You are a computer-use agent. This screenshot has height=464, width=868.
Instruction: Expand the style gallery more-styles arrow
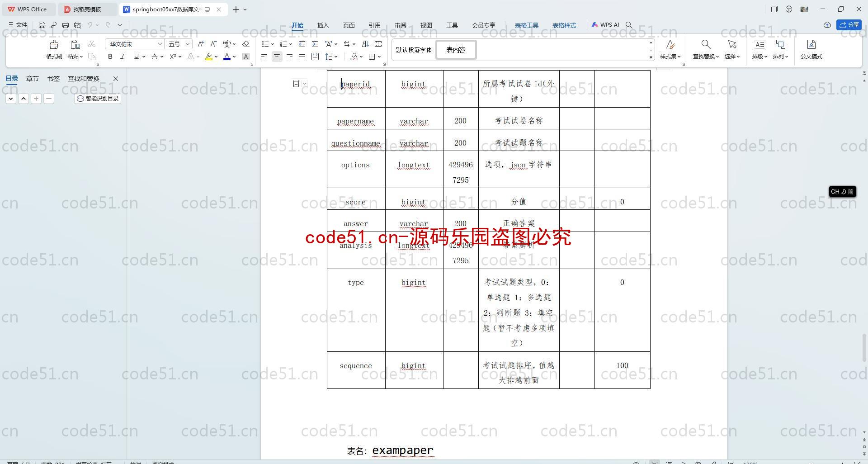[x=651, y=57]
